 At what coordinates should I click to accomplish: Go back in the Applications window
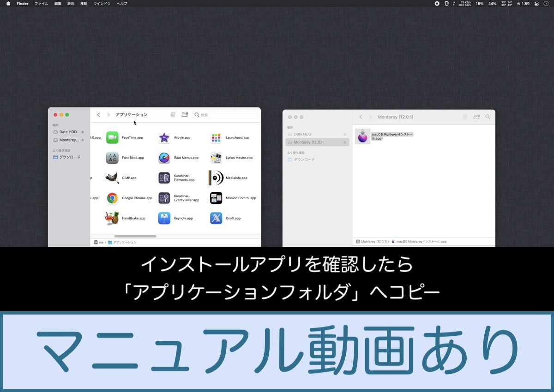tap(98, 115)
